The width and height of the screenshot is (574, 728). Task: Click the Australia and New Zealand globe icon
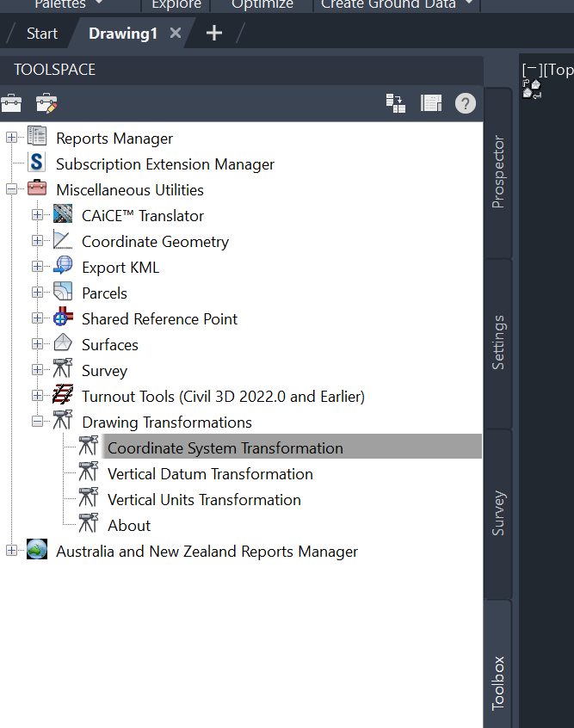[x=37, y=550]
